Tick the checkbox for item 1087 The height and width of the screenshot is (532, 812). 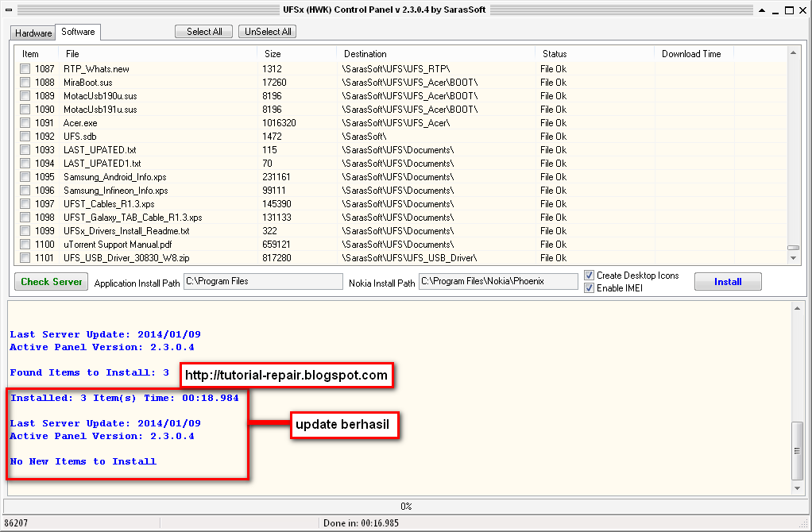click(x=25, y=69)
